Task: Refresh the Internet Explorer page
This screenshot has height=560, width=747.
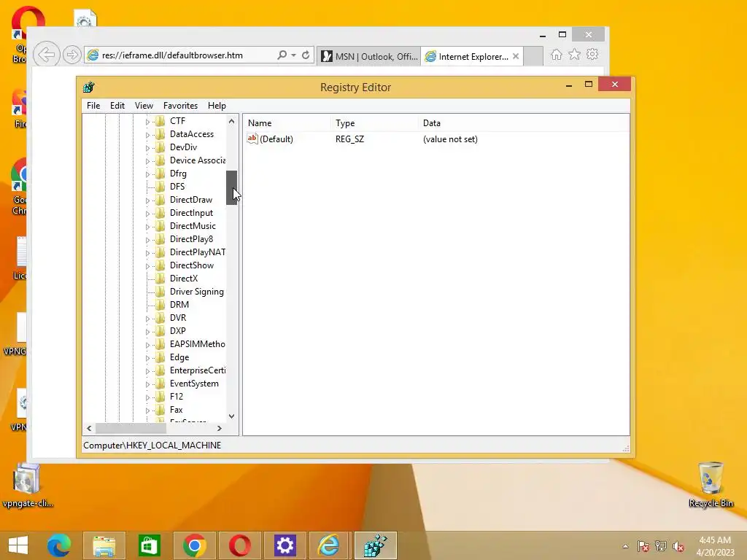Action: [x=306, y=55]
